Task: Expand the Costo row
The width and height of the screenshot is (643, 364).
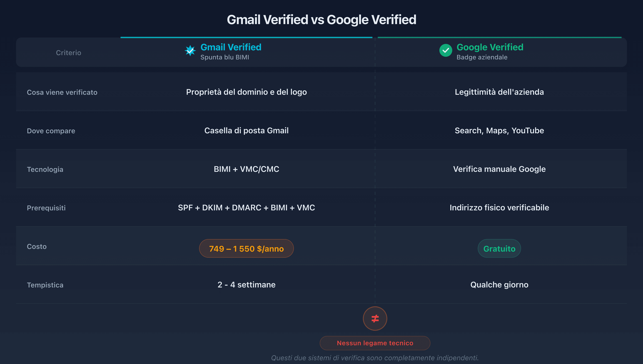Action: click(x=37, y=246)
